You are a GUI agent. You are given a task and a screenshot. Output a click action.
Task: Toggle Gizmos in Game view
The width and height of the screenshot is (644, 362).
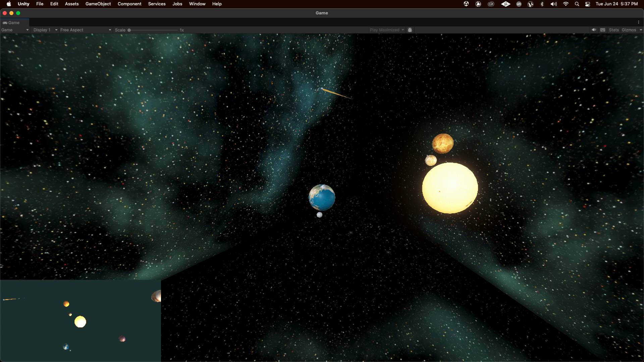point(629,30)
